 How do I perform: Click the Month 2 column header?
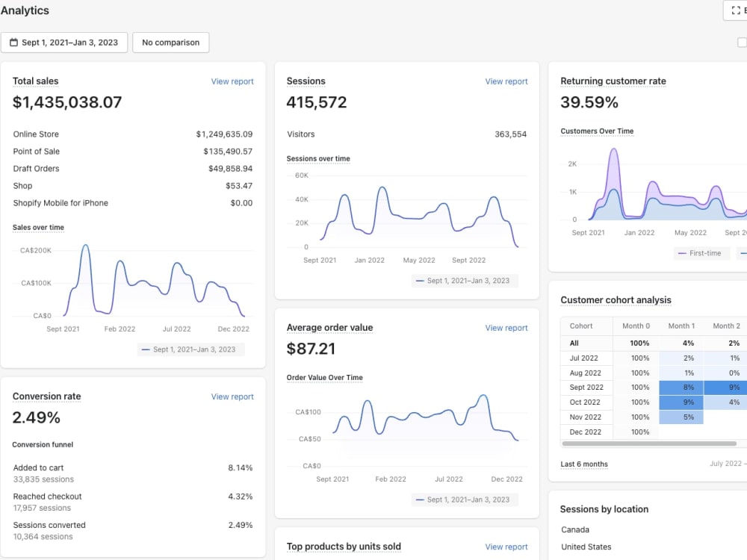[x=727, y=326]
